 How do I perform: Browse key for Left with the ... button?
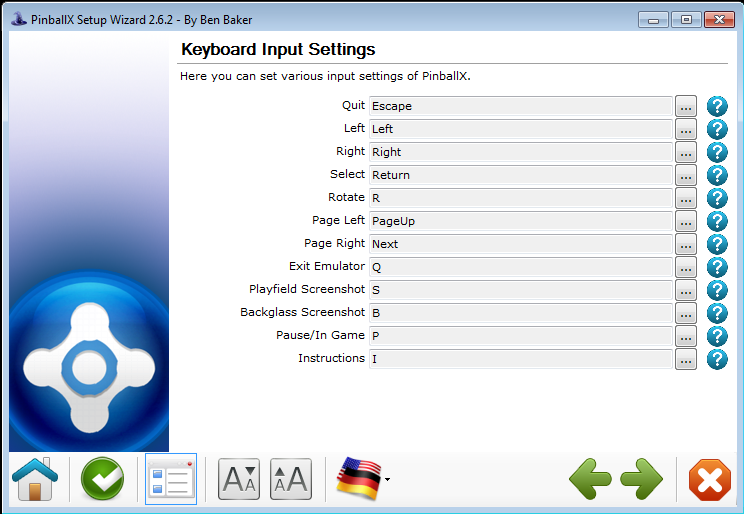[686, 129]
